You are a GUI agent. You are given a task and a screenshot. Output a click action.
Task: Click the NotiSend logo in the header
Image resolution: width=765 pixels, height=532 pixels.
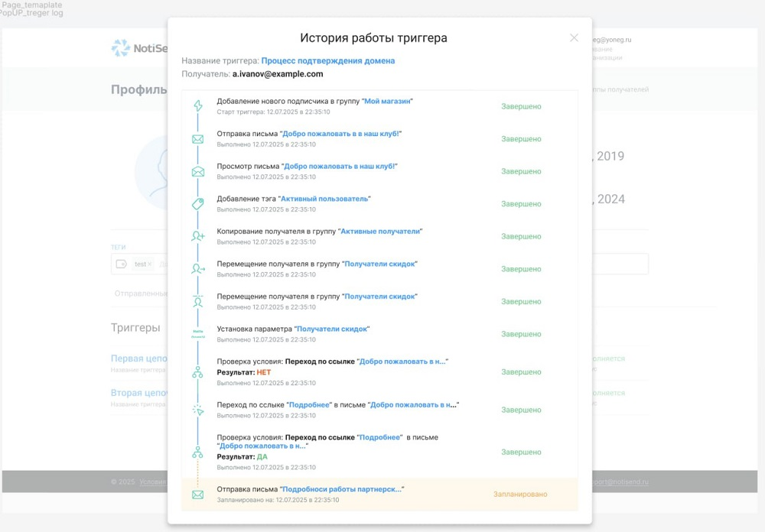(139, 48)
